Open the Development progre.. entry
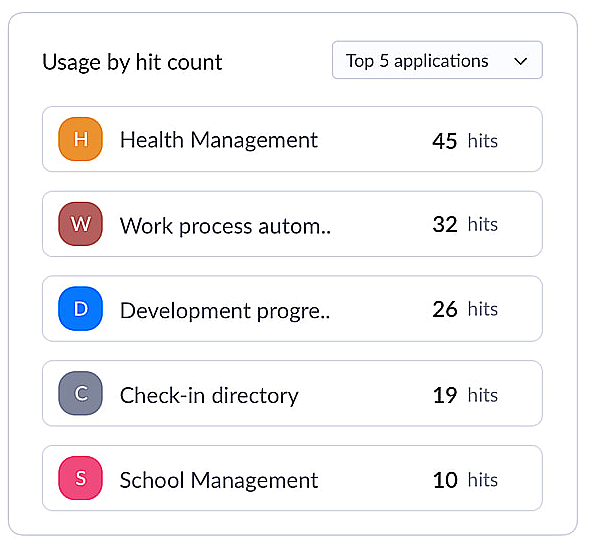Screen dimensions: 590x549 tap(225, 311)
